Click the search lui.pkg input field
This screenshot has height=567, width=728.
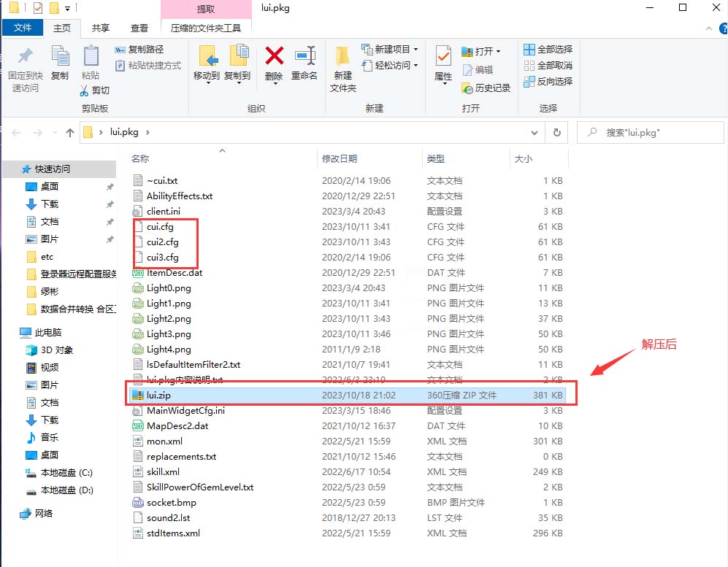click(650, 132)
